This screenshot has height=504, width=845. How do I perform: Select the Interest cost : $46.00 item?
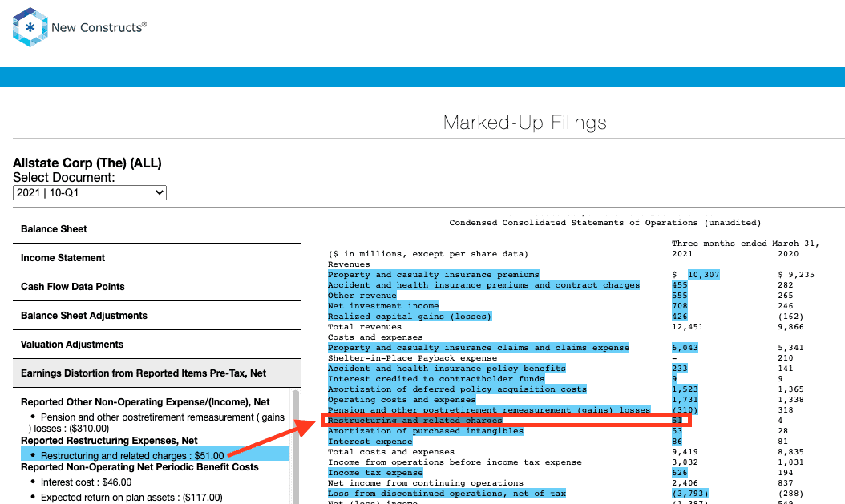click(x=87, y=482)
